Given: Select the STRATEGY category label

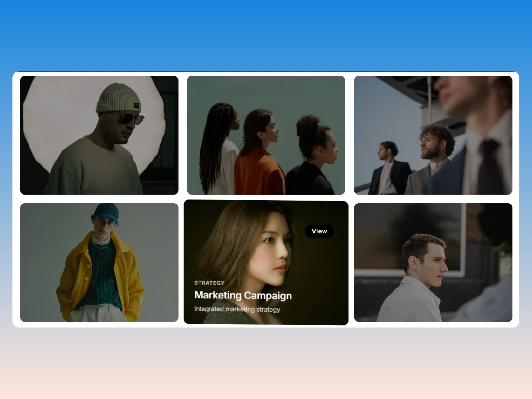Looking at the screenshot, I should click(x=209, y=283).
